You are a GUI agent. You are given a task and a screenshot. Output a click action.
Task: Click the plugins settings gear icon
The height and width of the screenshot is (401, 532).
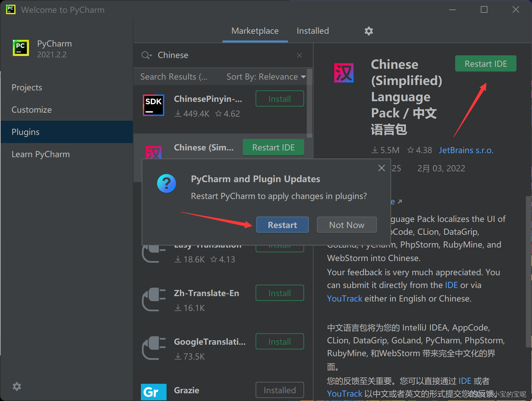coord(369,31)
